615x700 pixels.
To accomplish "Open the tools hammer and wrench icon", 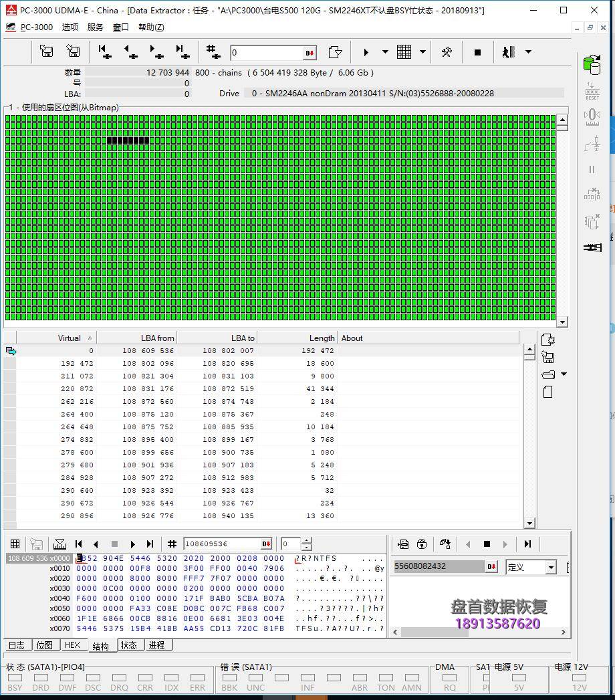I will coord(447,52).
